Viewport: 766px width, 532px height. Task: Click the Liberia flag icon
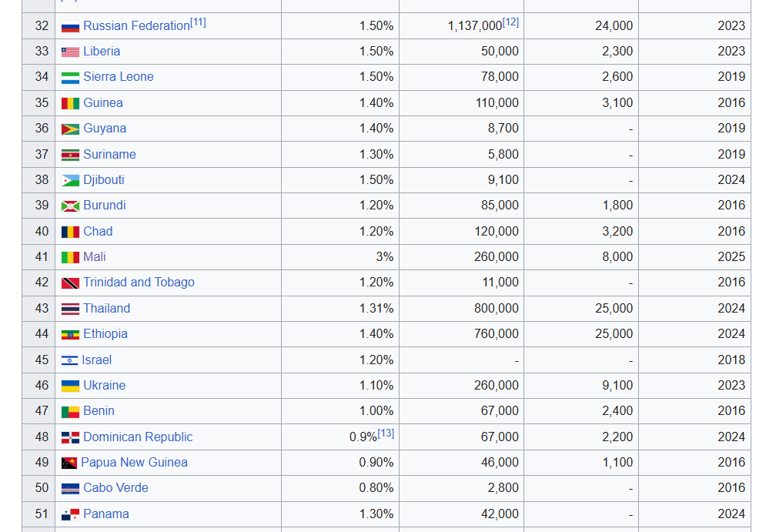(70, 52)
